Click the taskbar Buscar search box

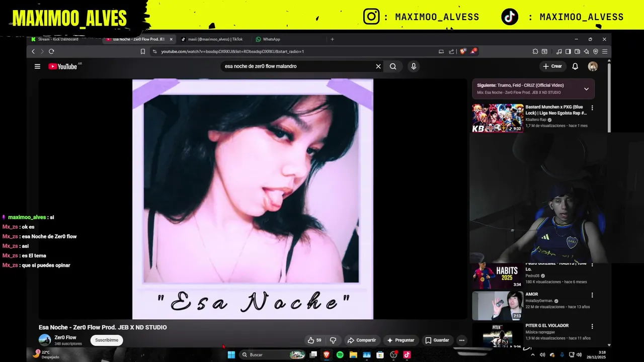click(273, 355)
